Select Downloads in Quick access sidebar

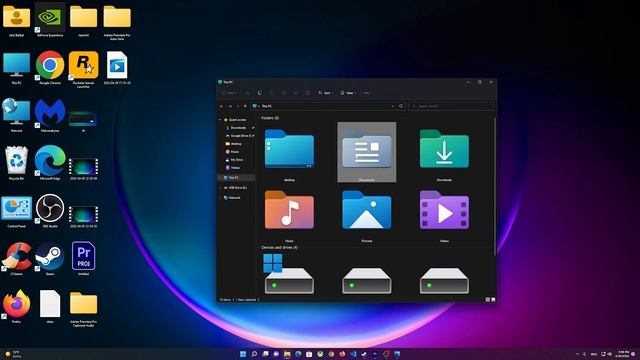click(238, 128)
